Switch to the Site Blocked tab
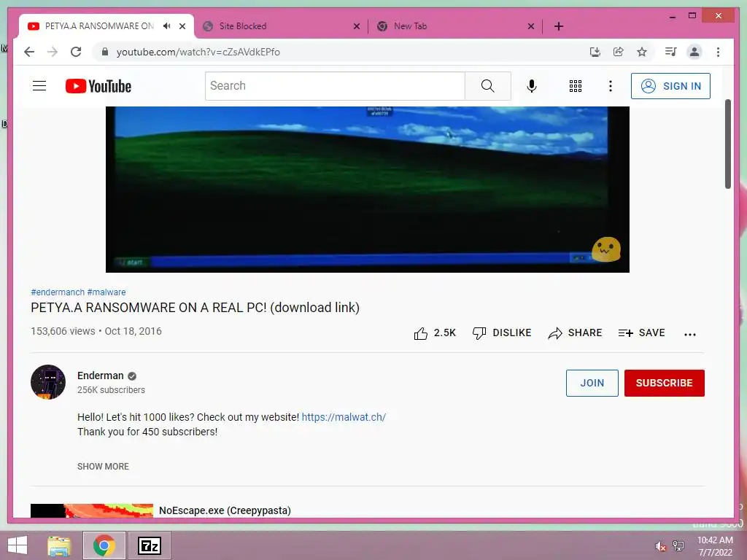747x560 pixels. [281, 26]
